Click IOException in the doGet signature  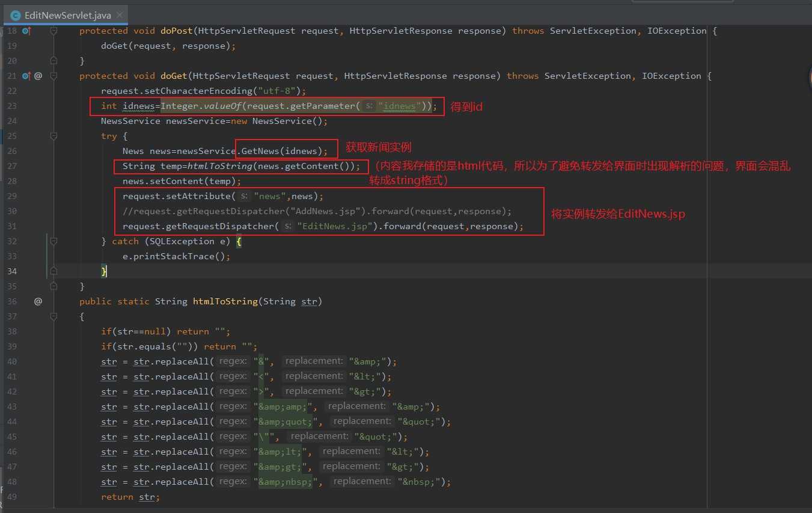672,76
